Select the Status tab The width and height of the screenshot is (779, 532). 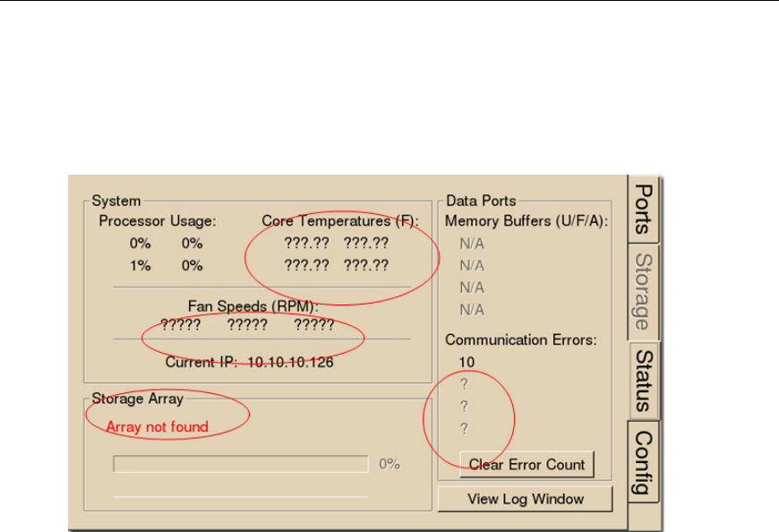click(x=645, y=381)
